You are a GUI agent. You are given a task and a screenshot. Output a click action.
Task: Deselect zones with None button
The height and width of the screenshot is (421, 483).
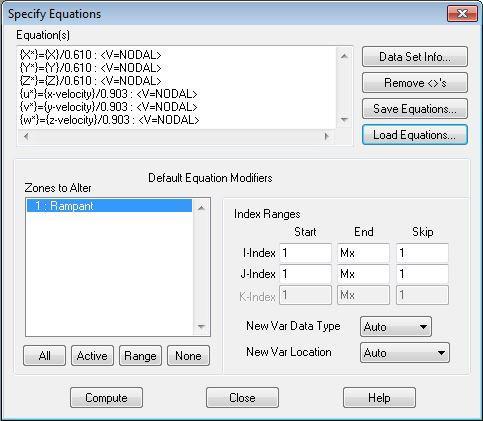click(188, 356)
